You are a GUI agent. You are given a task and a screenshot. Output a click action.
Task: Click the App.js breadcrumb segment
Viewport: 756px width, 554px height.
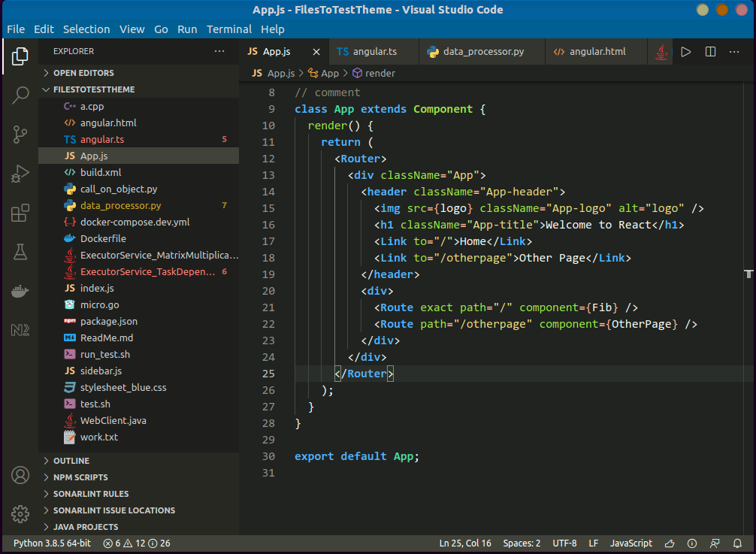(x=274, y=73)
